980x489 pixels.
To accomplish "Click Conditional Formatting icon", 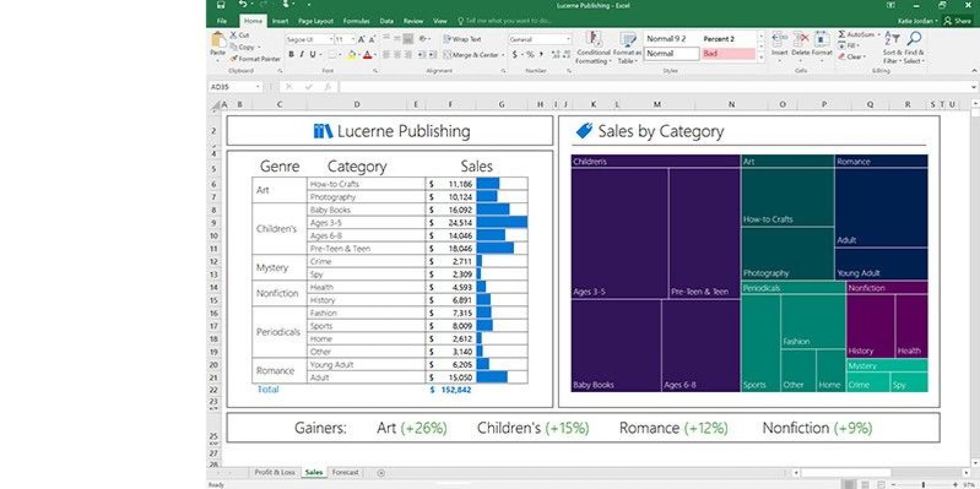I will pyautogui.click(x=593, y=40).
